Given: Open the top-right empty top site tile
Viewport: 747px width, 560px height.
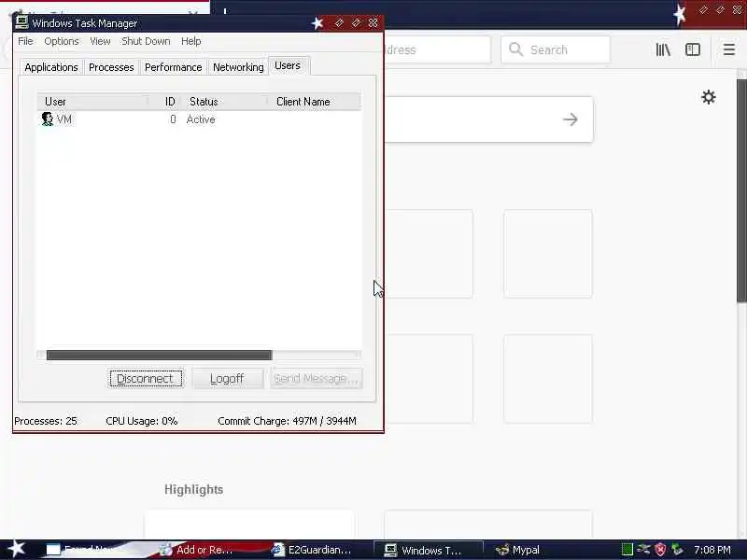Looking at the screenshot, I should 548,254.
